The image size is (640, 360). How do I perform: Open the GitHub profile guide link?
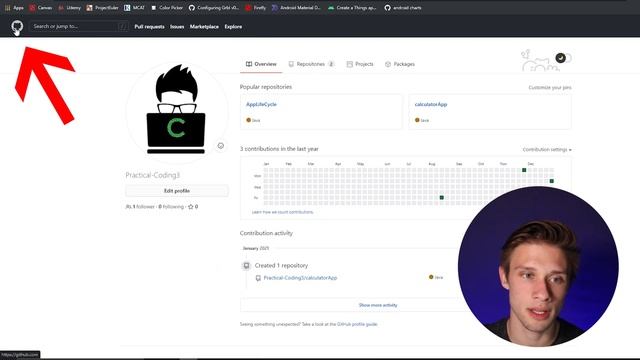357,324
